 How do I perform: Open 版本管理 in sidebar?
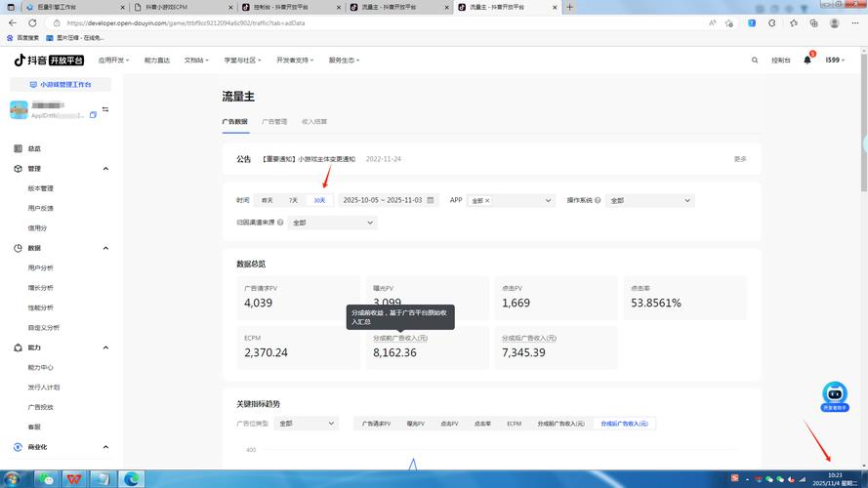tap(40, 188)
